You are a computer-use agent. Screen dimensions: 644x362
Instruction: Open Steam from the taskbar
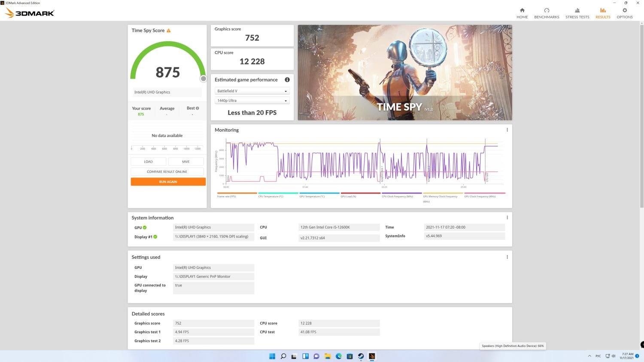[x=361, y=356]
